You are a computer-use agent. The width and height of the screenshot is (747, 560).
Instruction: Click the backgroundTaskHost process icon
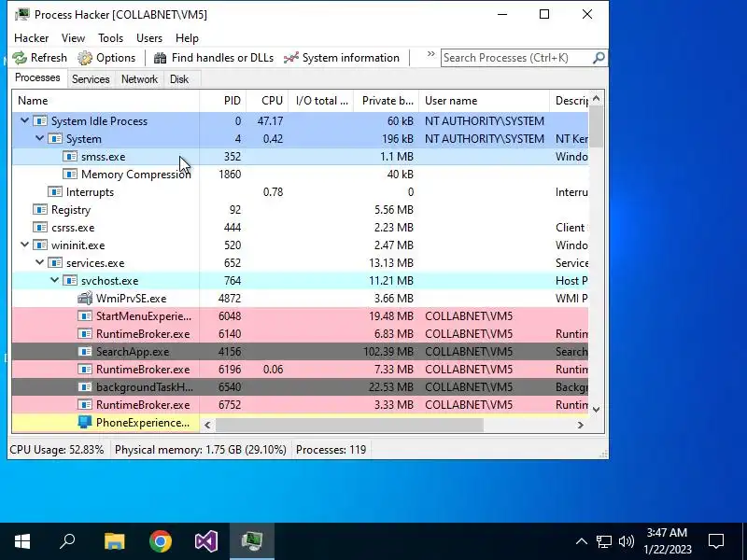(85, 387)
